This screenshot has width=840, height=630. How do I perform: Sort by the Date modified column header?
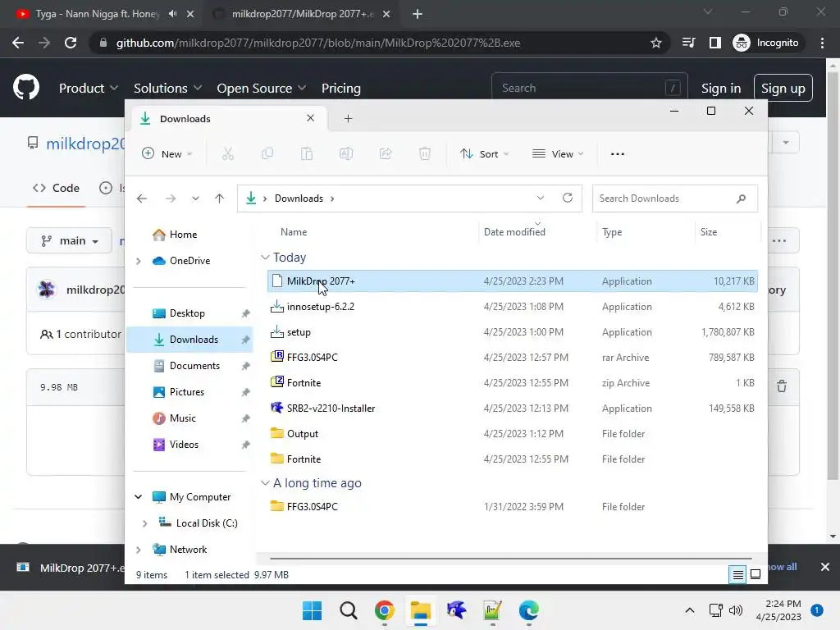click(x=514, y=232)
